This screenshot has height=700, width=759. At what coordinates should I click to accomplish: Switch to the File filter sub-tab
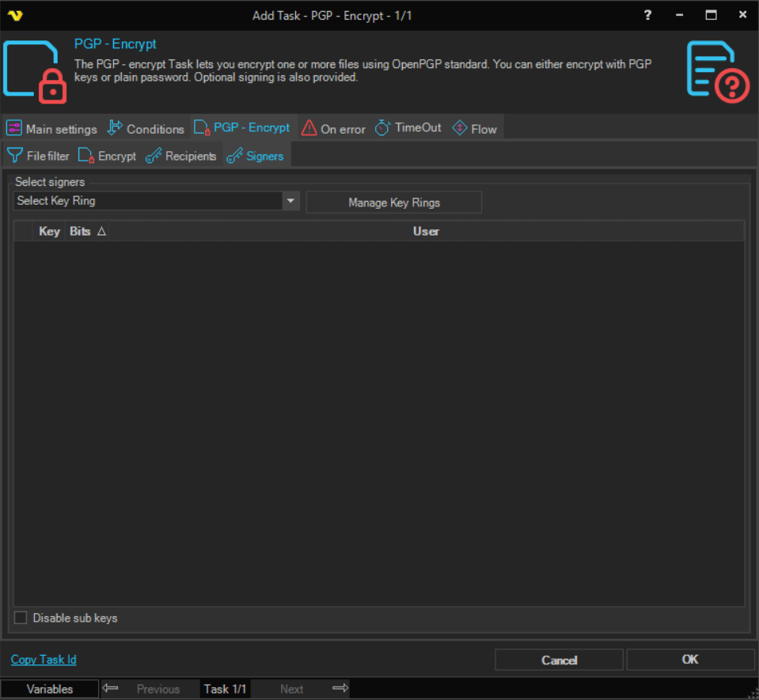pos(39,156)
